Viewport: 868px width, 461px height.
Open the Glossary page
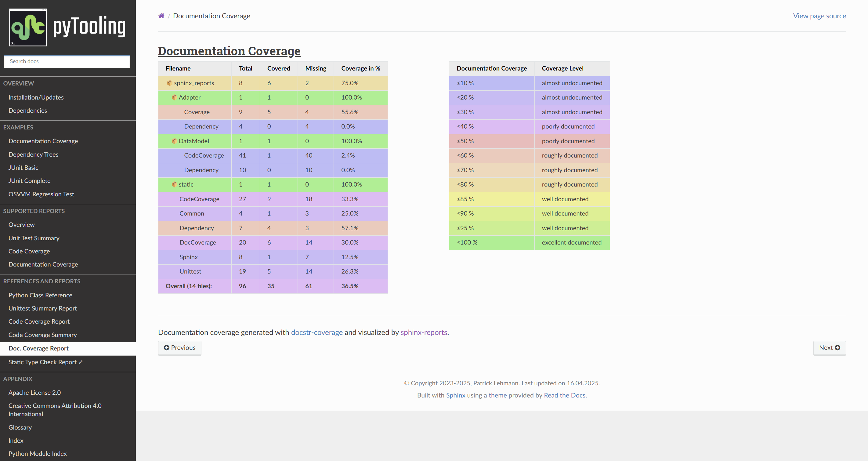(x=20, y=427)
